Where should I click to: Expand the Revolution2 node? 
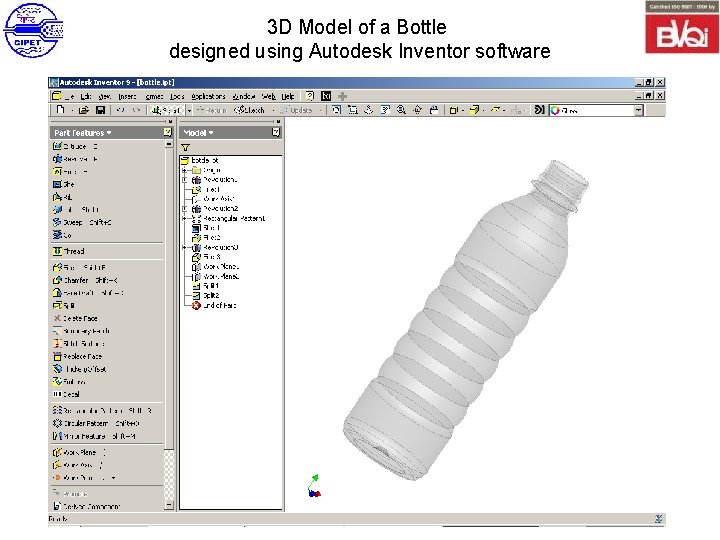tap(185, 209)
